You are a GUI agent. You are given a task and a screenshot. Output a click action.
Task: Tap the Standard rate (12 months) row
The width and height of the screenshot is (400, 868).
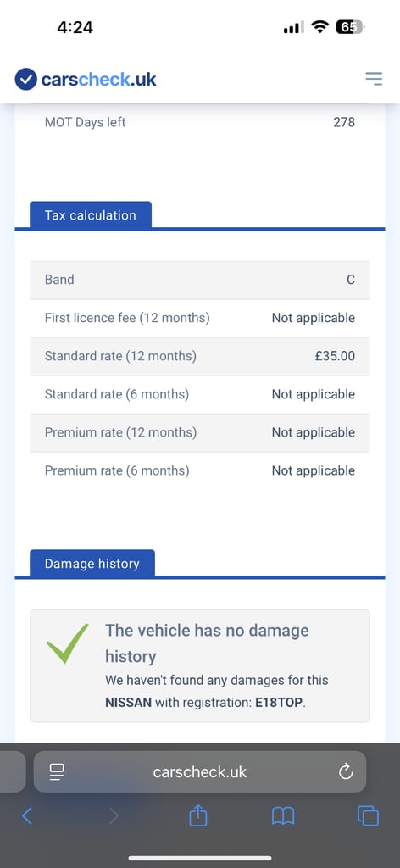200,356
